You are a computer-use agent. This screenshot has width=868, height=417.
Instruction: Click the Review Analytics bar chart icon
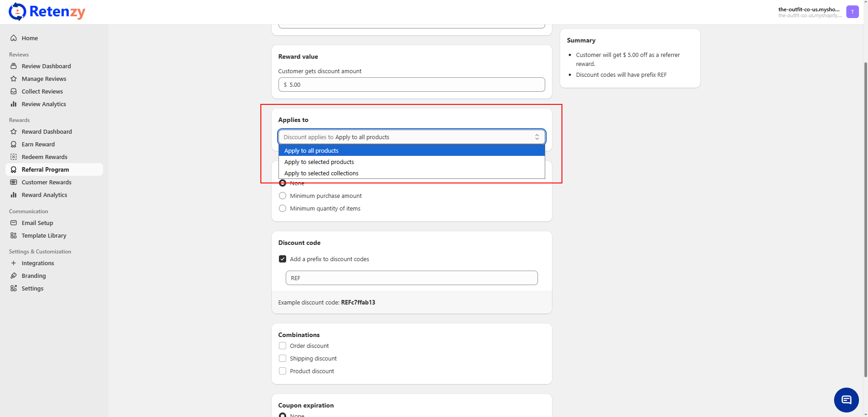coord(14,104)
